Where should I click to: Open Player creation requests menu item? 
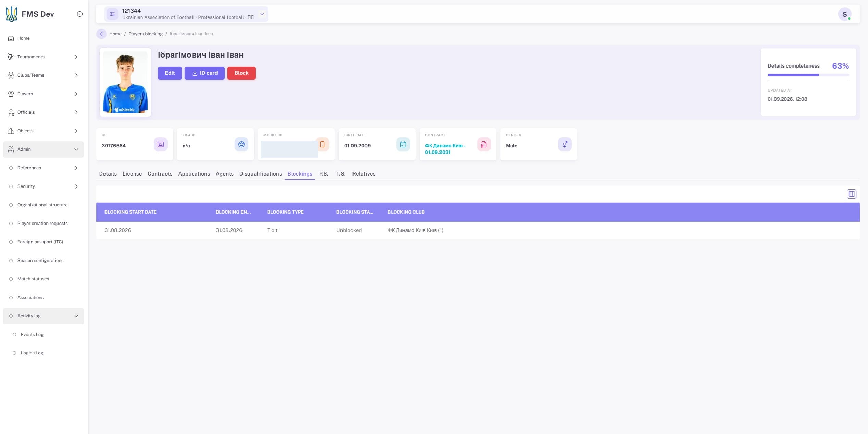(x=42, y=224)
